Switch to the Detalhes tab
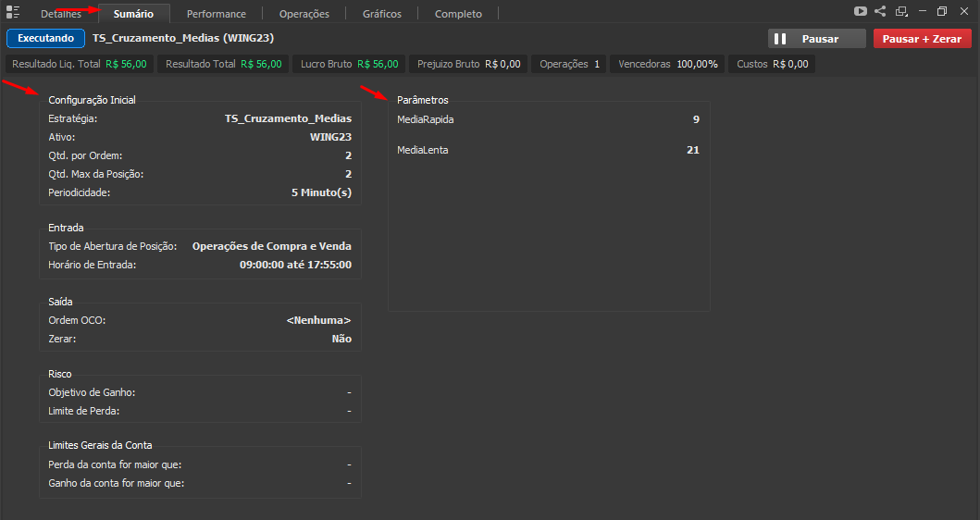 tap(61, 14)
